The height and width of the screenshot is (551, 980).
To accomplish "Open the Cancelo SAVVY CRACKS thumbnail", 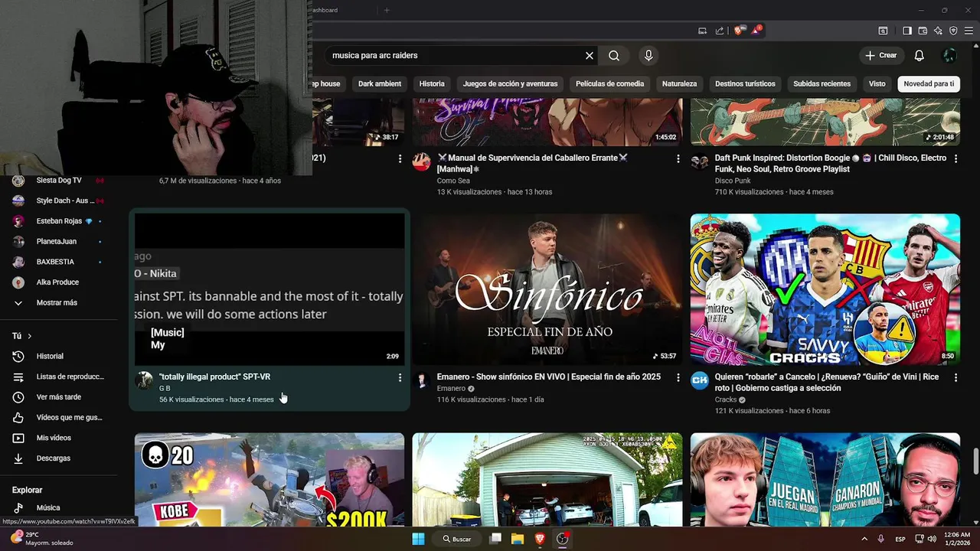I will tap(825, 289).
